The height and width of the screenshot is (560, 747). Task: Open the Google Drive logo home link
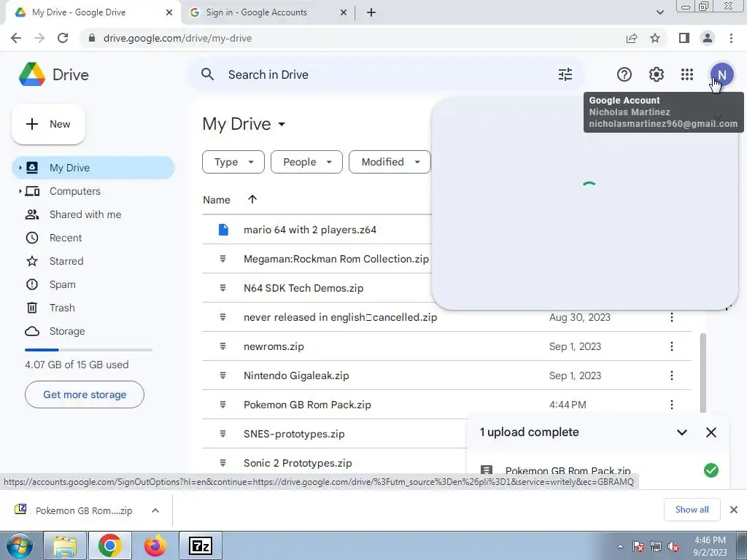[54, 75]
